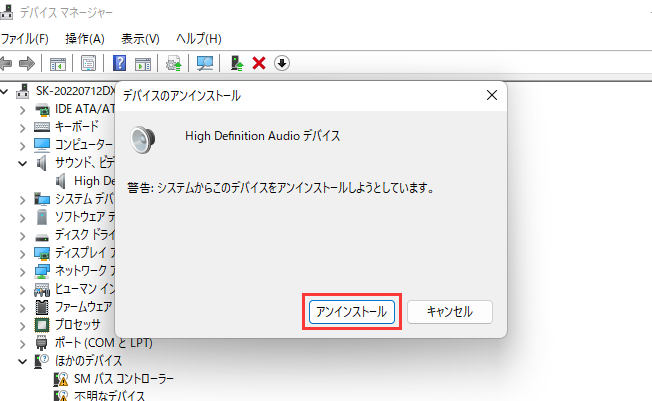Expand the ソフトウェア デバイス category
The image size is (652, 401).
(x=22, y=218)
